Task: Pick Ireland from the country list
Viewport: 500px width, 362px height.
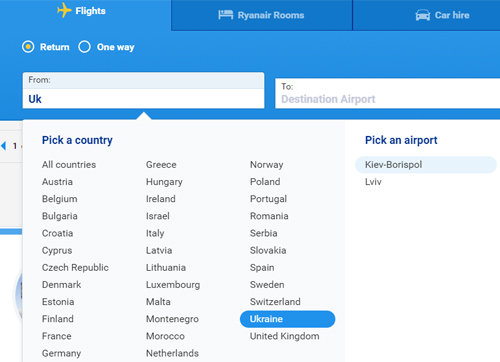Action: pyautogui.click(x=161, y=199)
